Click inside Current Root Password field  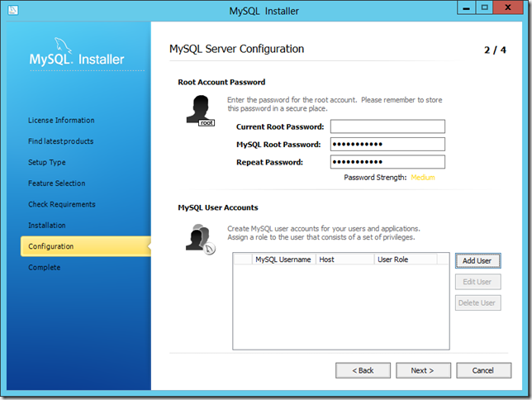coord(387,126)
